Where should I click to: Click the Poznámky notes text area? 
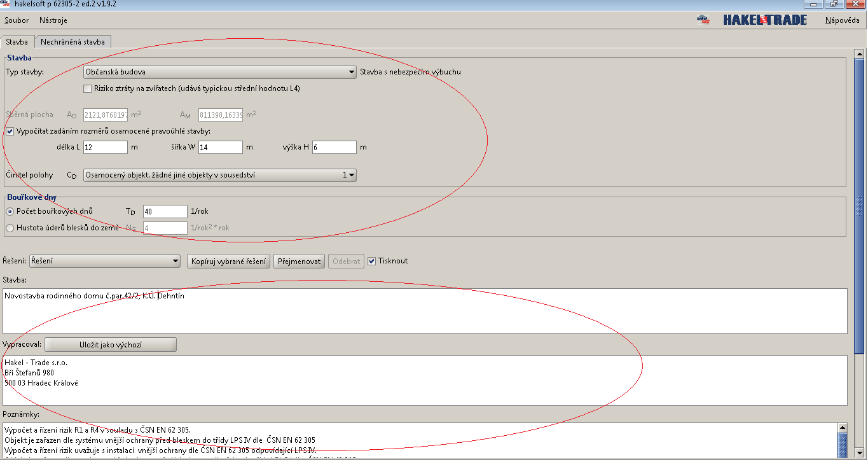(x=420, y=440)
